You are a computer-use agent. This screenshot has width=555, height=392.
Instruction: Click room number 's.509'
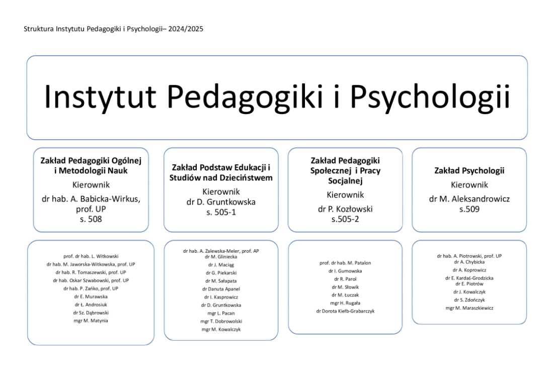pos(469,209)
